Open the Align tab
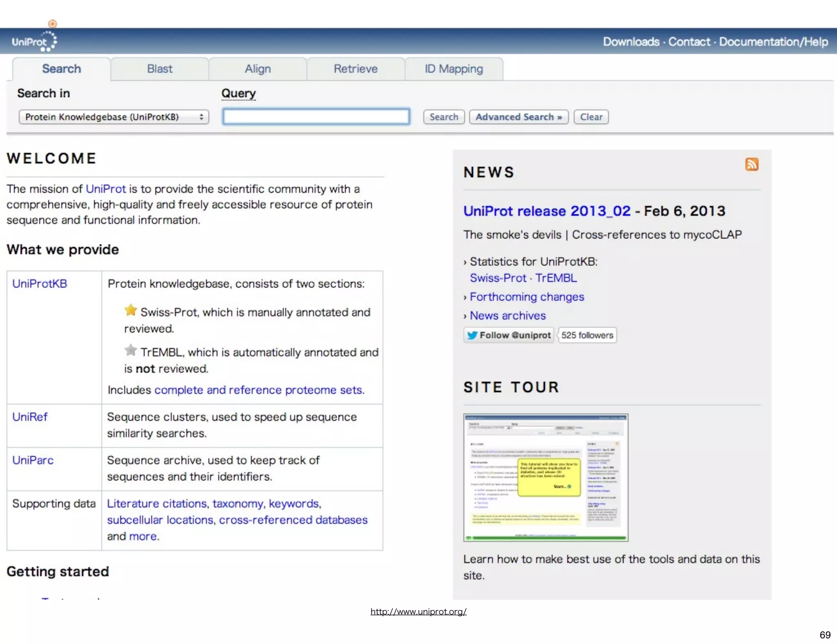 coord(258,69)
